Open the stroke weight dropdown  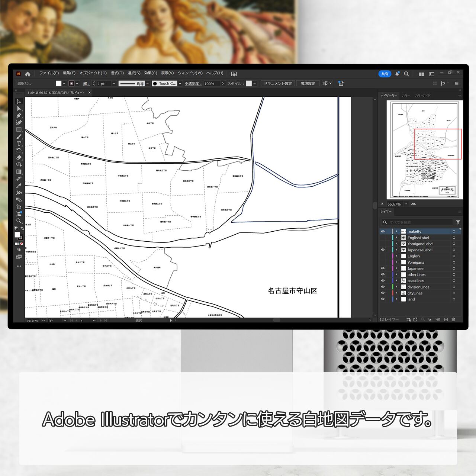pos(114,84)
